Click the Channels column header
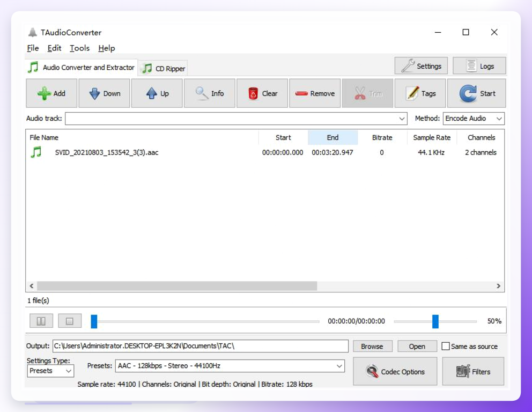This screenshot has width=532, height=412. tap(481, 137)
